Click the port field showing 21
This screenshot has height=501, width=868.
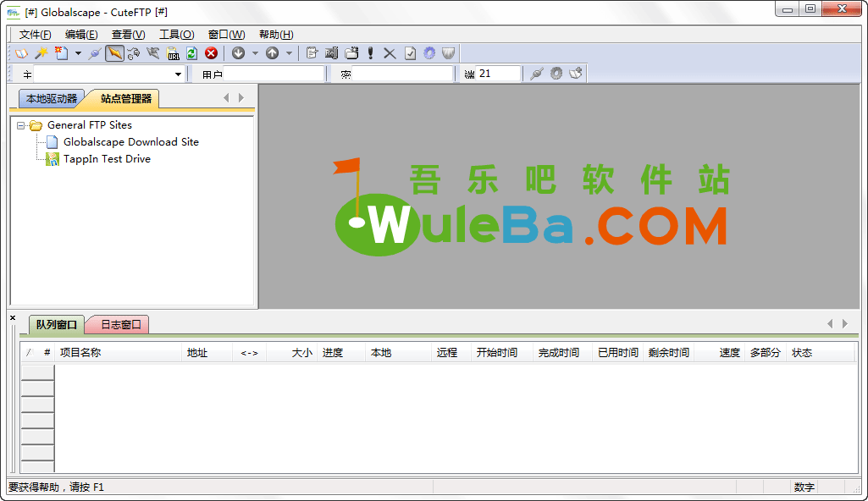point(499,74)
